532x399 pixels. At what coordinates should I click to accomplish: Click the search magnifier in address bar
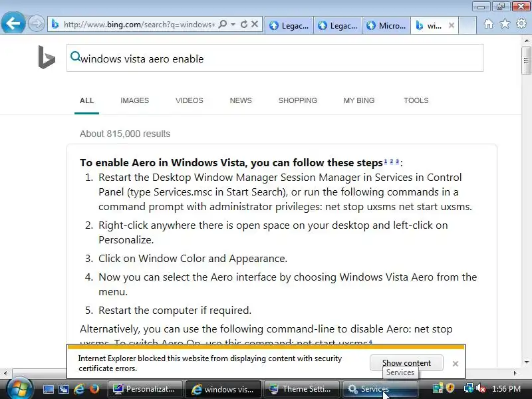223,25
